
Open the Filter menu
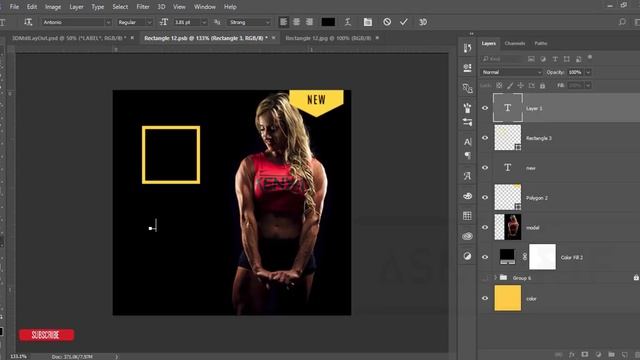pyautogui.click(x=143, y=7)
